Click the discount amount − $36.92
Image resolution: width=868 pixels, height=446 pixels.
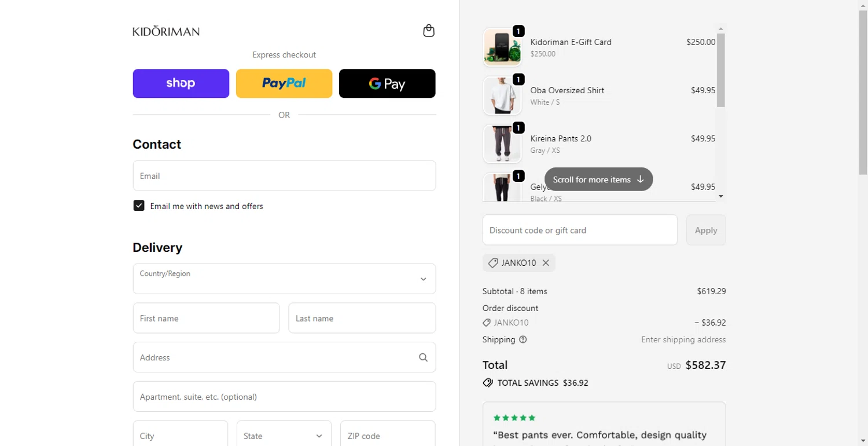(710, 323)
